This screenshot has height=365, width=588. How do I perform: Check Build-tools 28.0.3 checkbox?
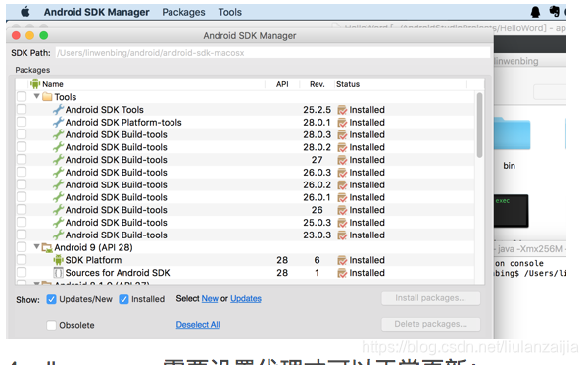click(x=22, y=134)
